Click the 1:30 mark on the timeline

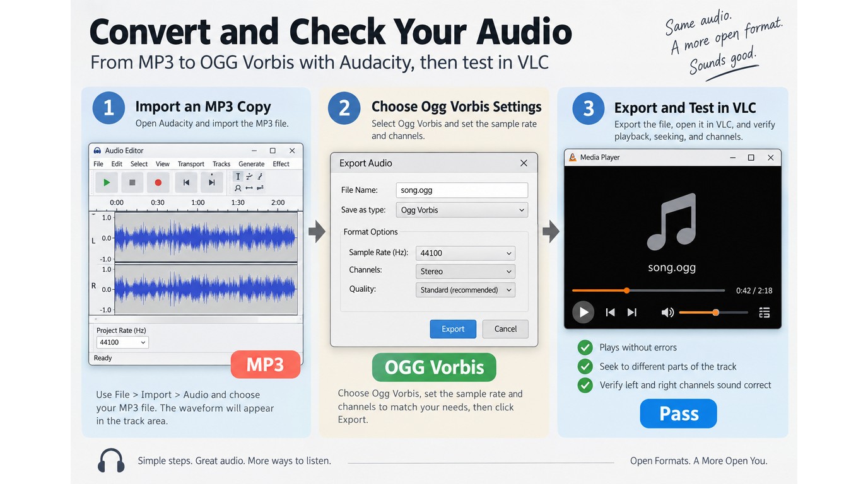click(238, 203)
